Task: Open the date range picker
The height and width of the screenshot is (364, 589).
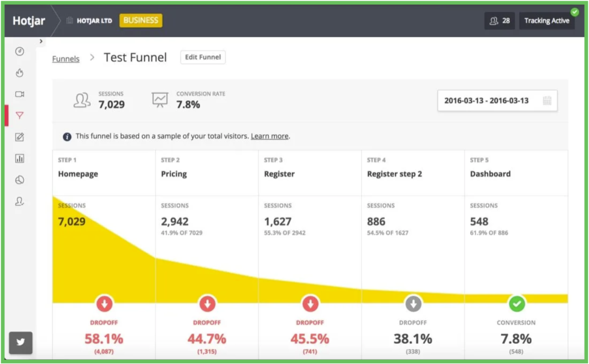Action: (x=497, y=101)
